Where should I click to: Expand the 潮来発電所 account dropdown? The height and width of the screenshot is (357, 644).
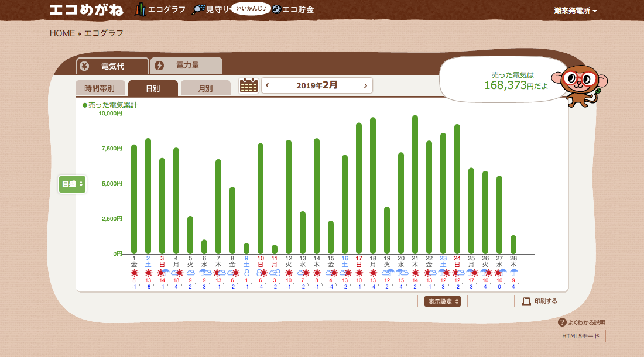pos(575,11)
